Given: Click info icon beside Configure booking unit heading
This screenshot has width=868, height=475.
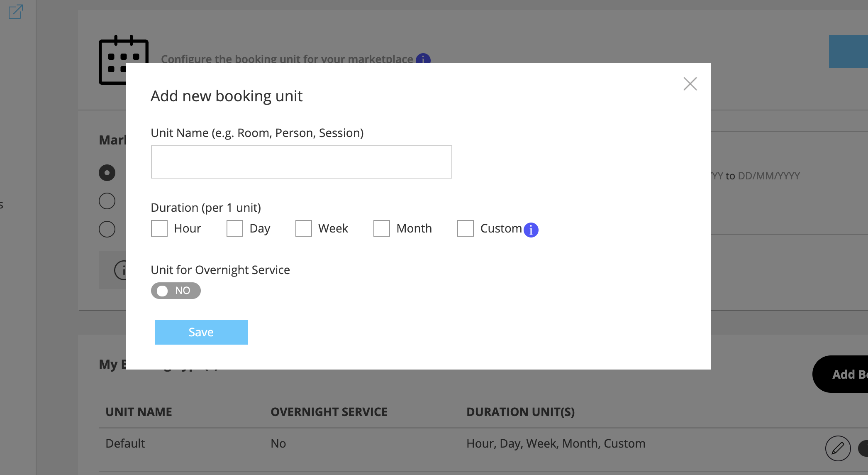Looking at the screenshot, I should pos(423,59).
